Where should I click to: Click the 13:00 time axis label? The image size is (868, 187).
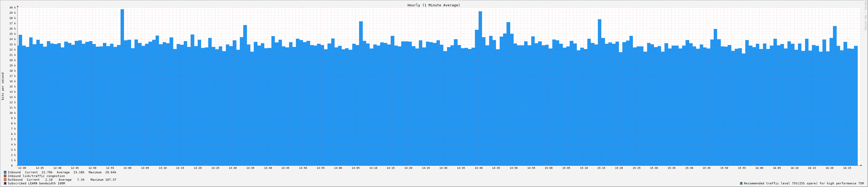[127, 168]
